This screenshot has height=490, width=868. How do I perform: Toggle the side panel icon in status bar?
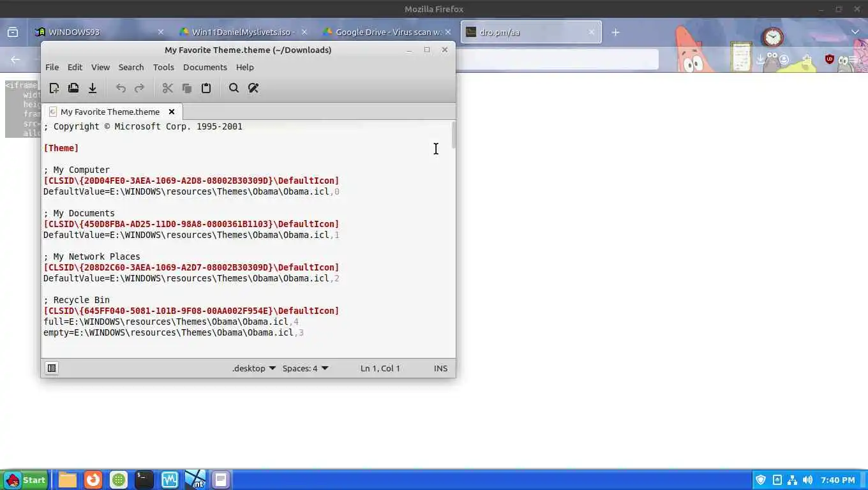[52, 368]
